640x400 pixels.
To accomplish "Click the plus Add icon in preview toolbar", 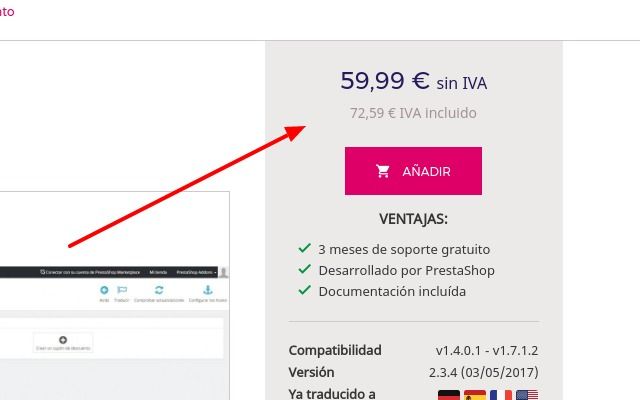I will pos(104,290).
